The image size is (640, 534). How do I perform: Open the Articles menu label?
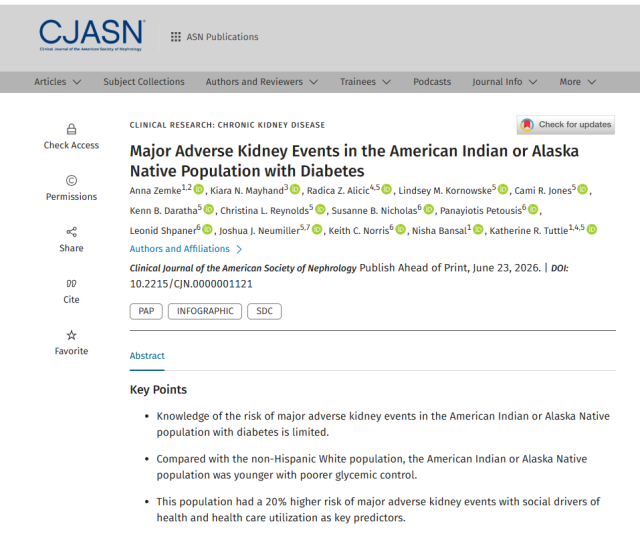pyautogui.click(x=50, y=82)
